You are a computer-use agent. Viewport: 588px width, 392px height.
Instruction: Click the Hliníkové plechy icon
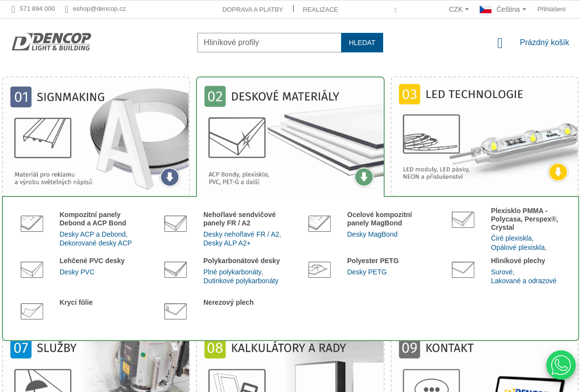pos(463,269)
